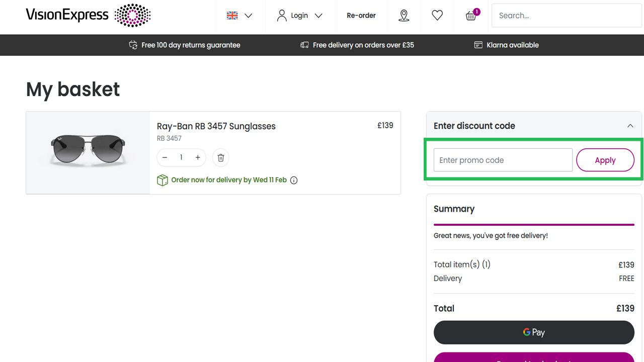644x362 pixels.
Task: Collapse the Enter discount code section
Action: coord(630,126)
